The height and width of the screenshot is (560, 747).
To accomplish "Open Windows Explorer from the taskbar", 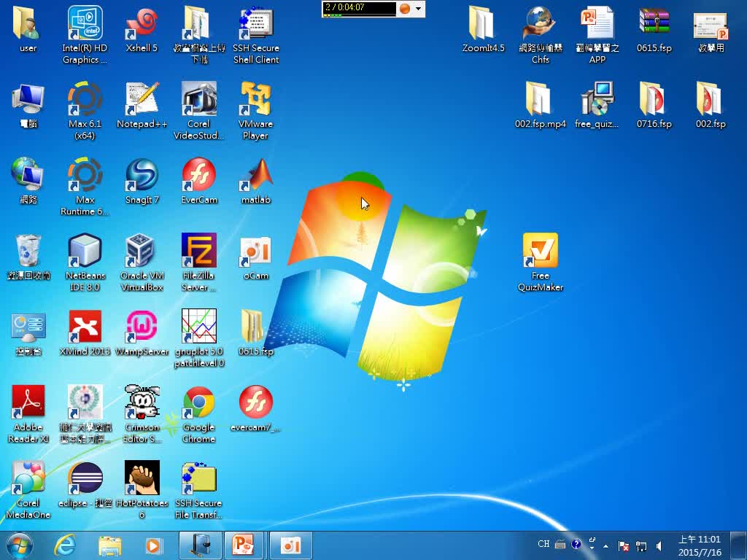I will click(110, 545).
